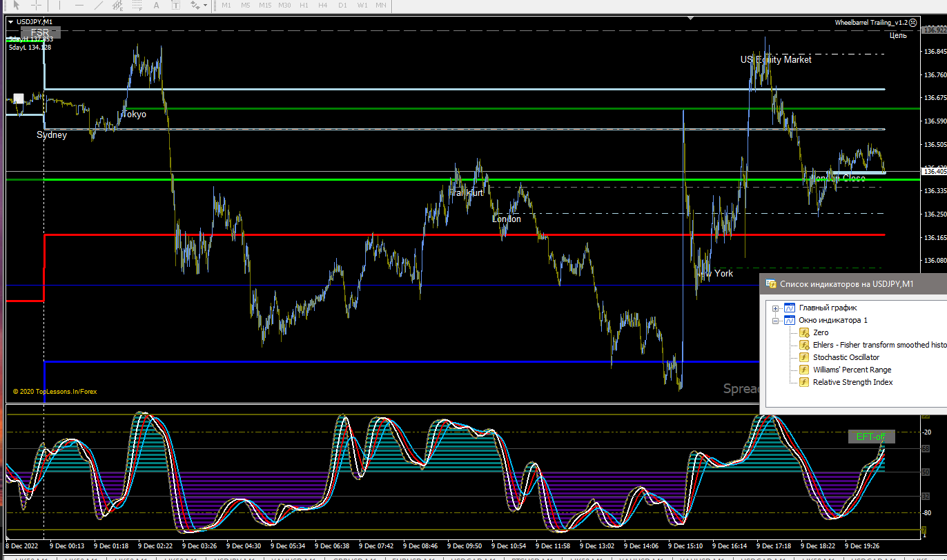This screenshot has height=560, width=947.
Task: Click the US Equity Market label
Action: coord(776,60)
